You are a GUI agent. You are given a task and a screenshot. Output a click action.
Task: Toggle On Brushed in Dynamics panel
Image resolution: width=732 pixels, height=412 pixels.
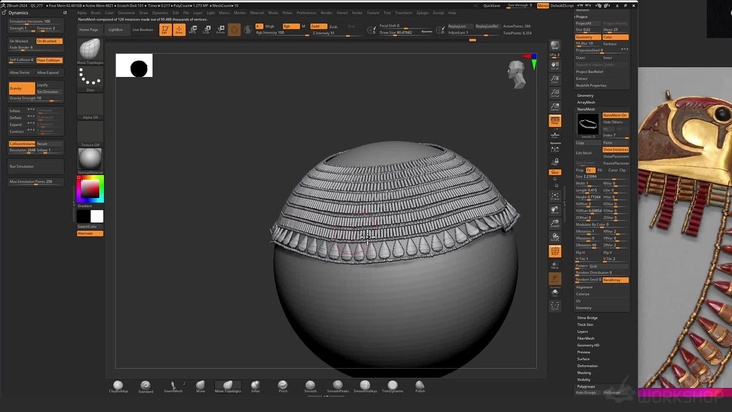pyautogui.click(x=49, y=41)
